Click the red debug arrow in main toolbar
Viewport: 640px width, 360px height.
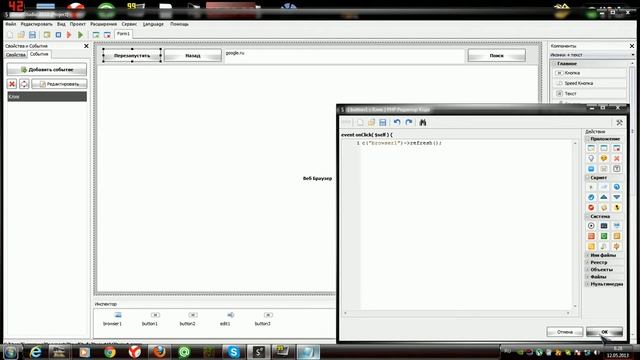click(x=69, y=35)
